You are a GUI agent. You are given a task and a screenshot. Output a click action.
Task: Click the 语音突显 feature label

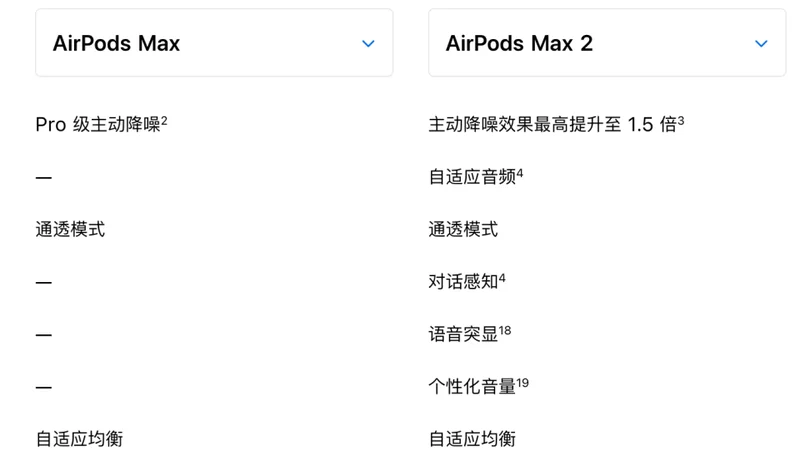[463, 334]
